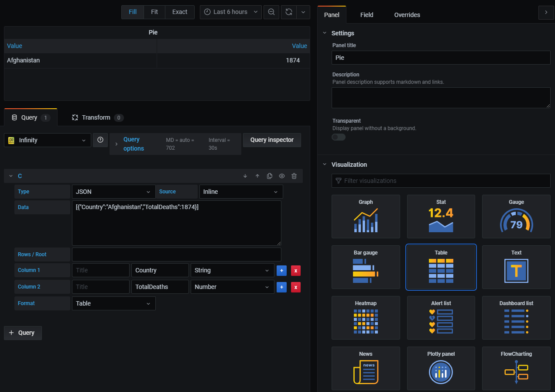This screenshot has width=555, height=392.
Task: Move query C down
Action: [245, 176]
